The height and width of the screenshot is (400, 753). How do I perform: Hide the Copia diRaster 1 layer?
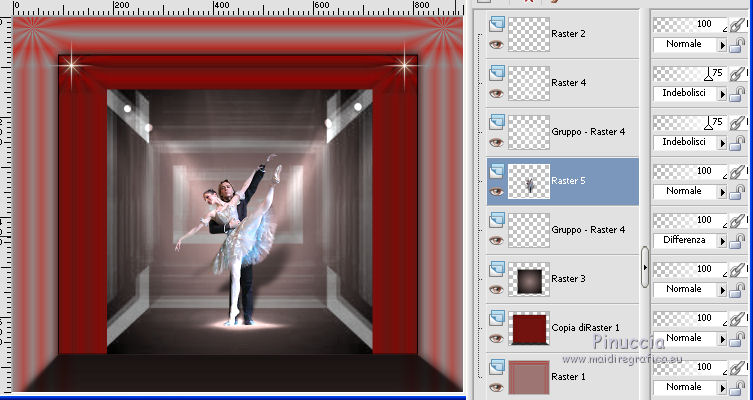click(496, 339)
